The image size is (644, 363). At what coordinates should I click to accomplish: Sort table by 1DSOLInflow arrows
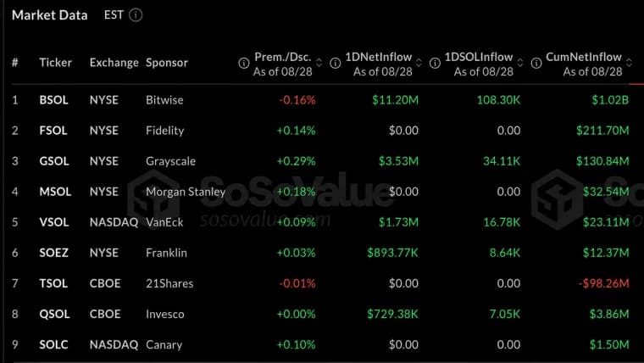(x=520, y=63)
